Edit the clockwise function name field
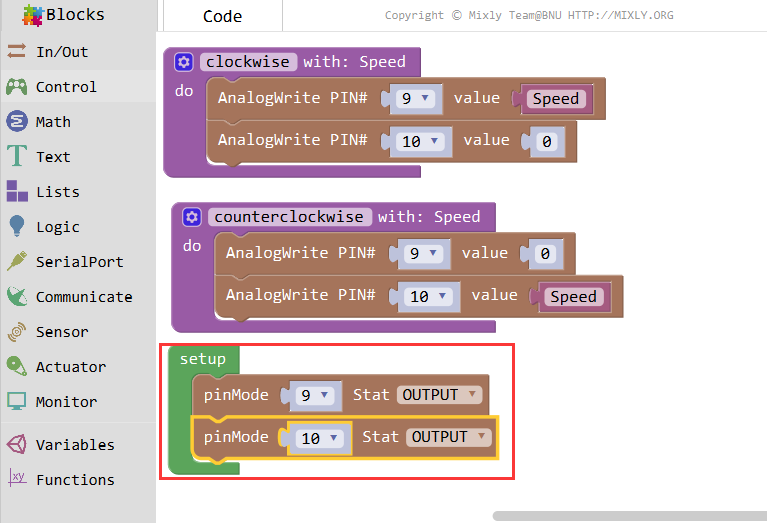 248,62
